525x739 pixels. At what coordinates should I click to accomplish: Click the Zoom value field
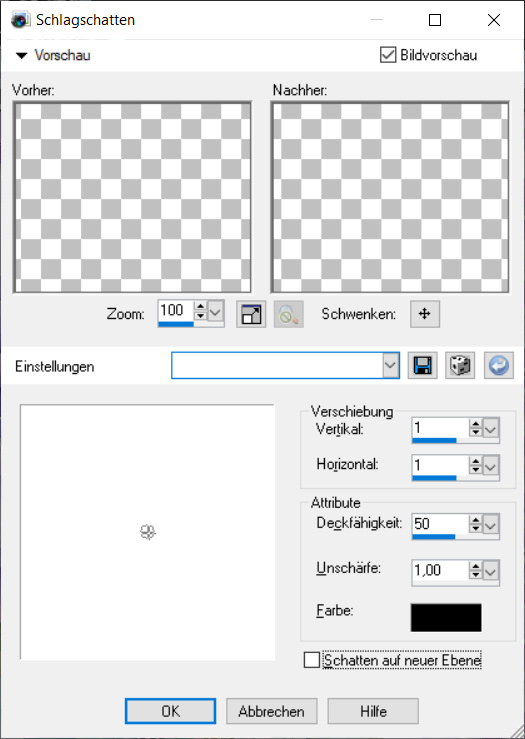coord(176,311)
